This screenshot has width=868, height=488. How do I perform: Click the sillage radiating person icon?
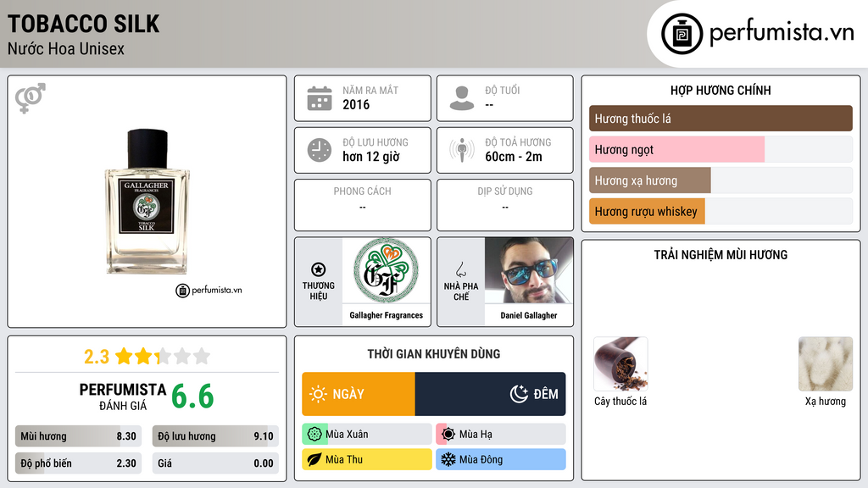(462, 150)
